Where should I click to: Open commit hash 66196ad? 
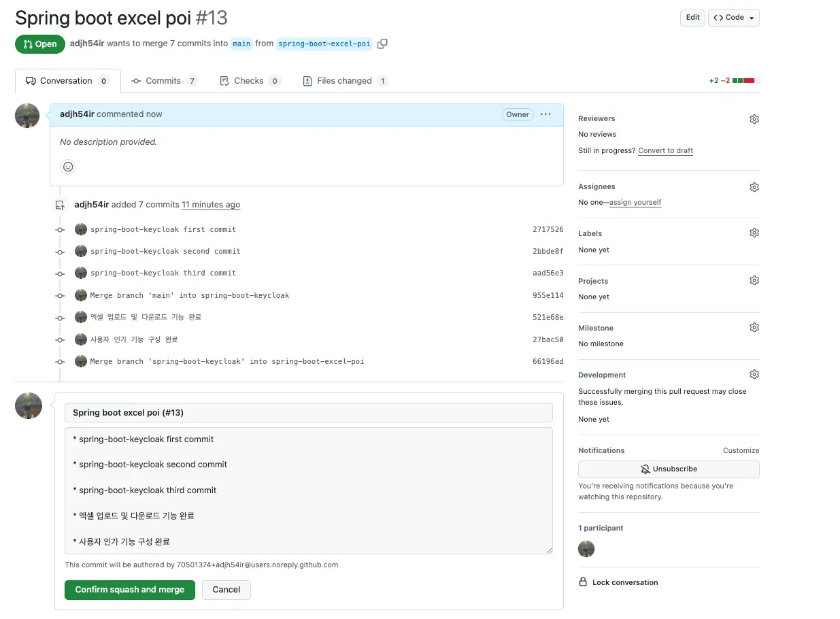(548, 362)
